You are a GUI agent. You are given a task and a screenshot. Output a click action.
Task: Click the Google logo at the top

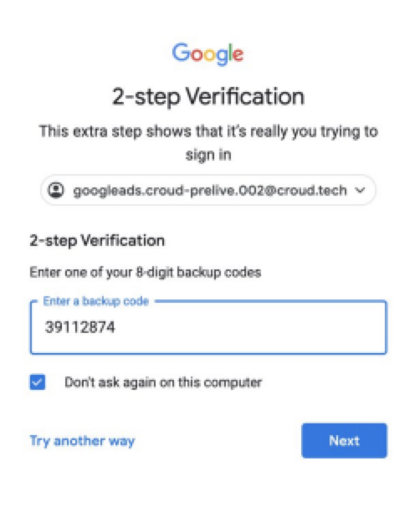(207, 54)
